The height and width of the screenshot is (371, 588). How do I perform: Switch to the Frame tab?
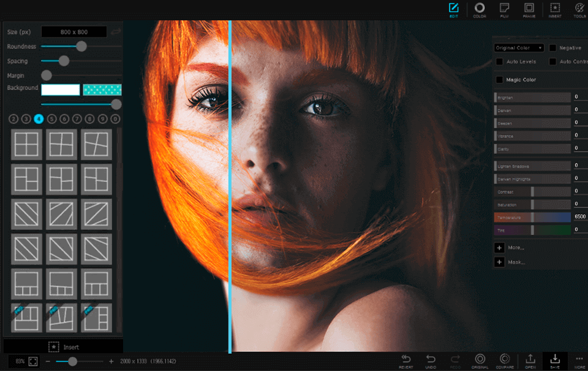tap(529, 10)
